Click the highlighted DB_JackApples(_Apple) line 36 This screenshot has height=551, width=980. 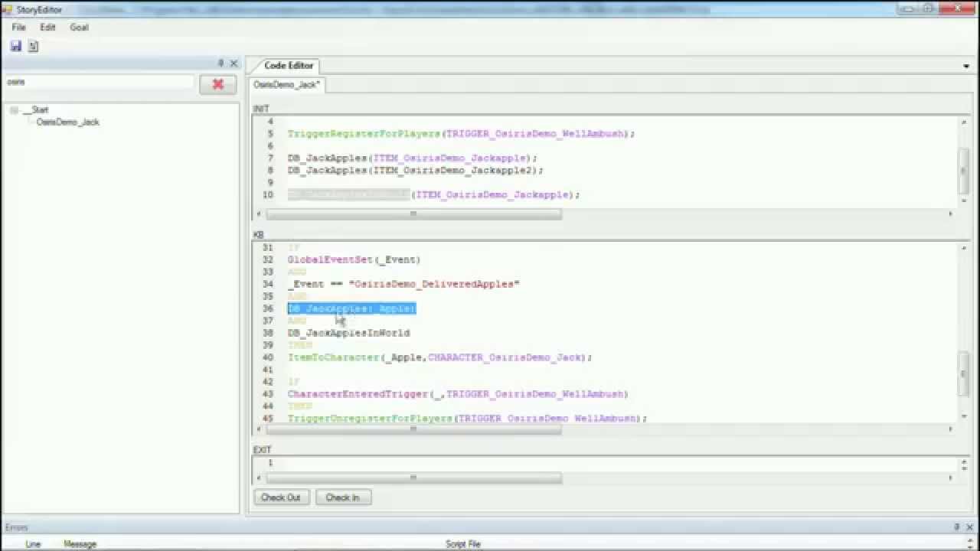352,308
